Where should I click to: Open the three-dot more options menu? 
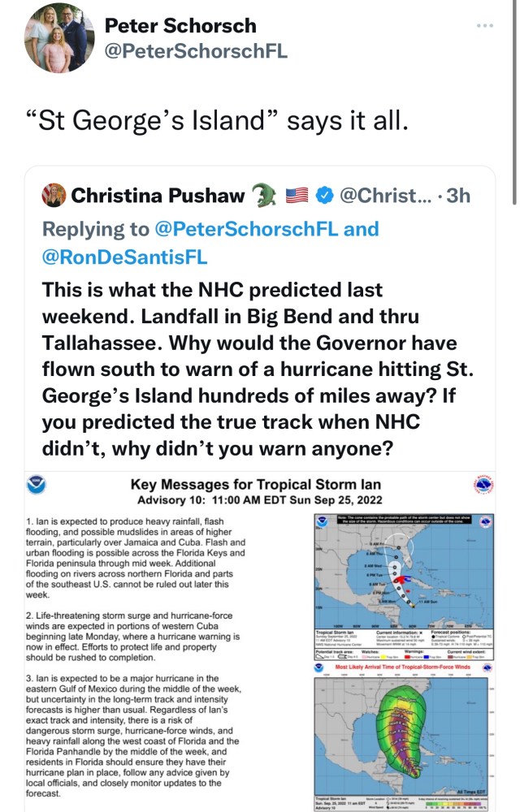tap(485, 26)
